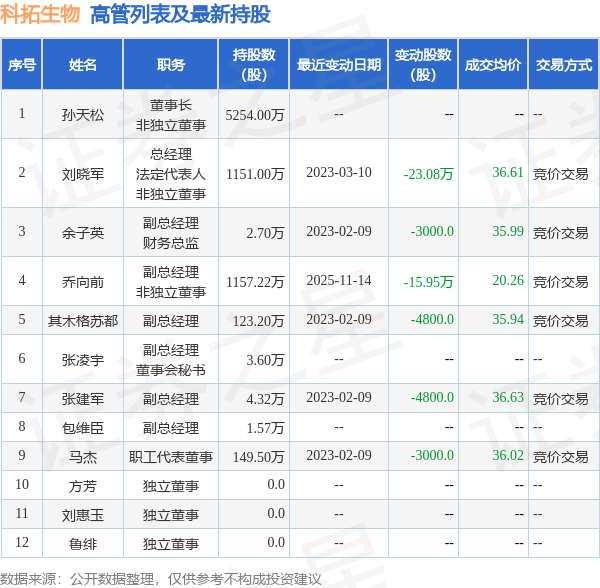
Task: Click the 持股数(股) column header
Action: point(254,64)
